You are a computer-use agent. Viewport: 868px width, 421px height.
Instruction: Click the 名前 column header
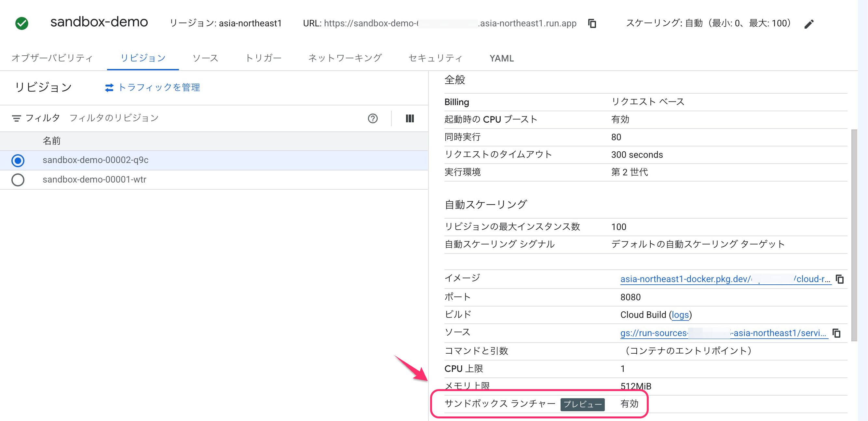point(51,141)
